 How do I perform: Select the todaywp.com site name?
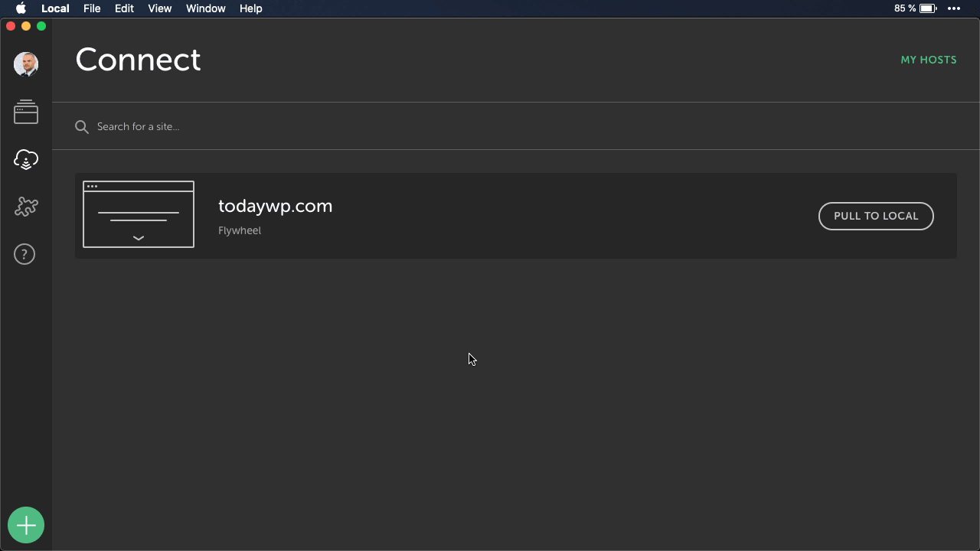[276, 206]
